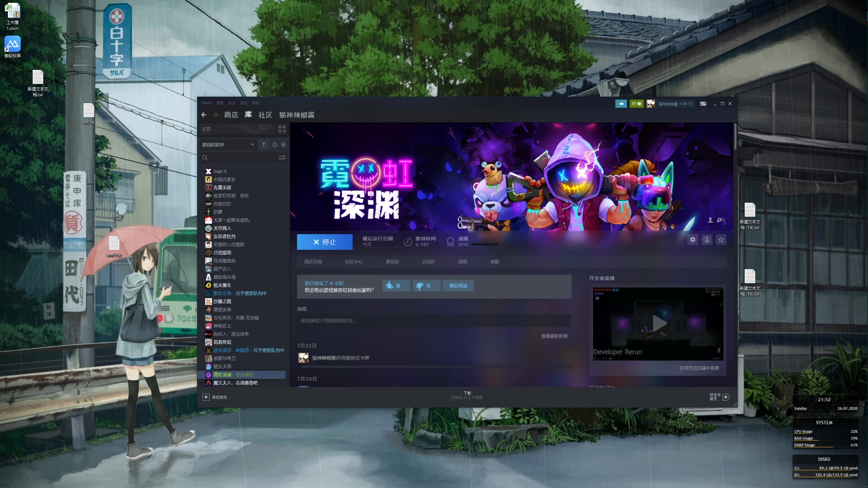Click the grid collections view icon

pos(282,129)
